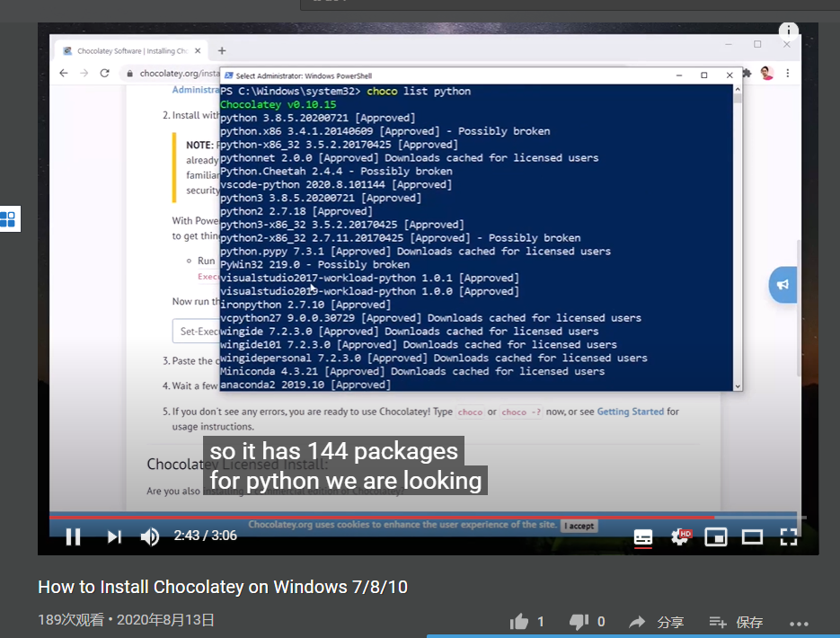Mute the video volume
Image resolution: width=840 pixels, height=638 pixels.
(150, 536)
